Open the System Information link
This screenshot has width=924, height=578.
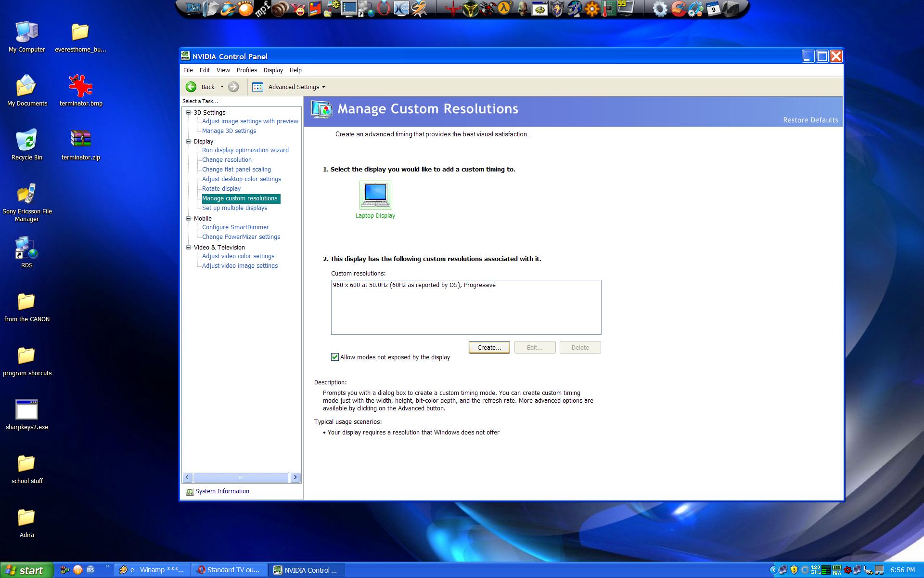222,491
